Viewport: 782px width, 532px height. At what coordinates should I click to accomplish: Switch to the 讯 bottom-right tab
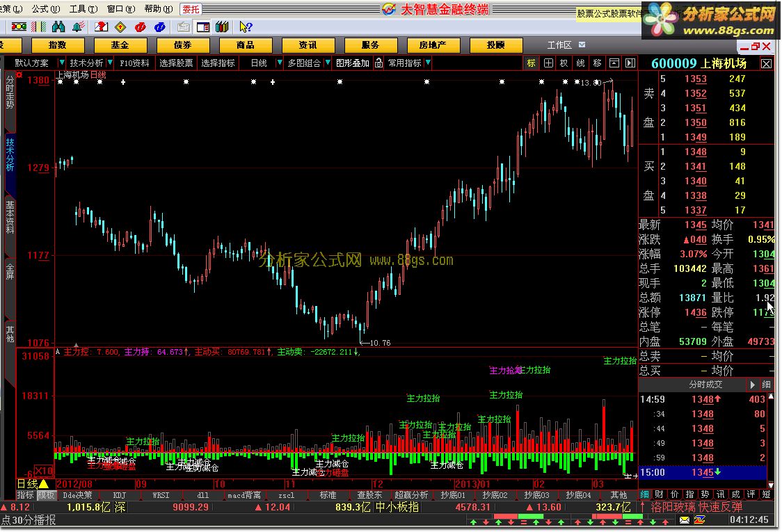click(720, 494)
